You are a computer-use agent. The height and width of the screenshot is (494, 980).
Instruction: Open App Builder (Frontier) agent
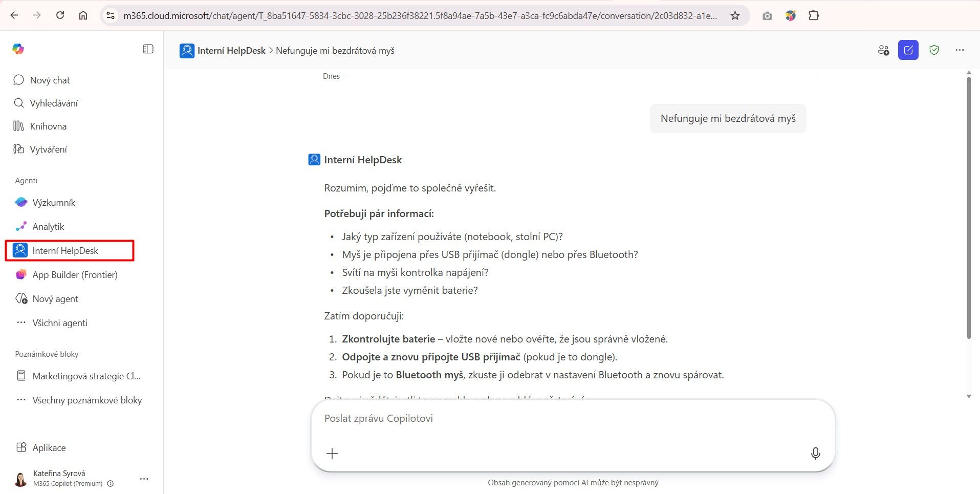click(x=75, y=274)
